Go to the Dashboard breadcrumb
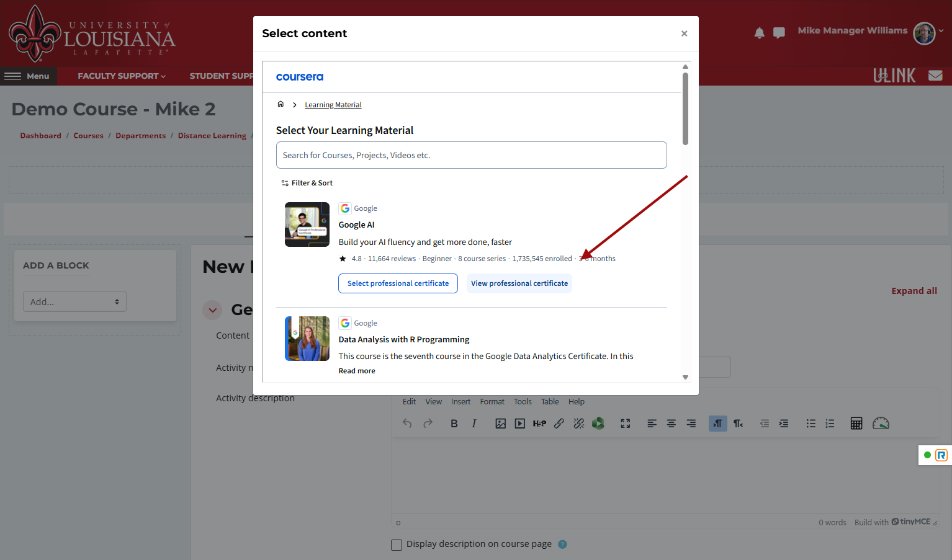Screen dimensions: 952x560 [40, 136]
